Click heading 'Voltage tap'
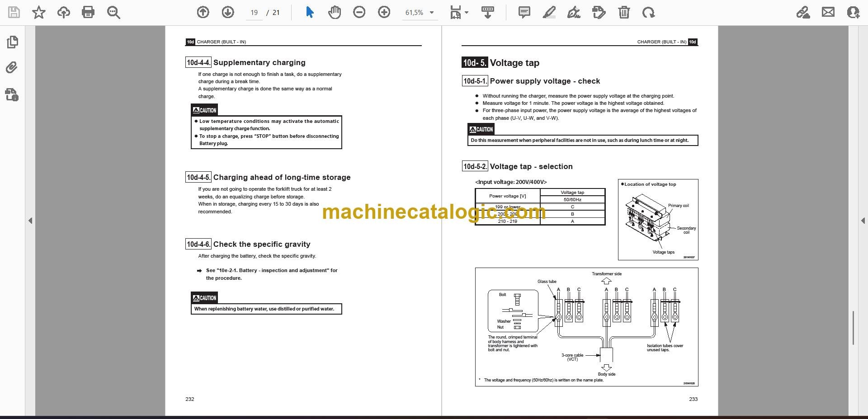 pyautogui.click(x=514, y=63)
